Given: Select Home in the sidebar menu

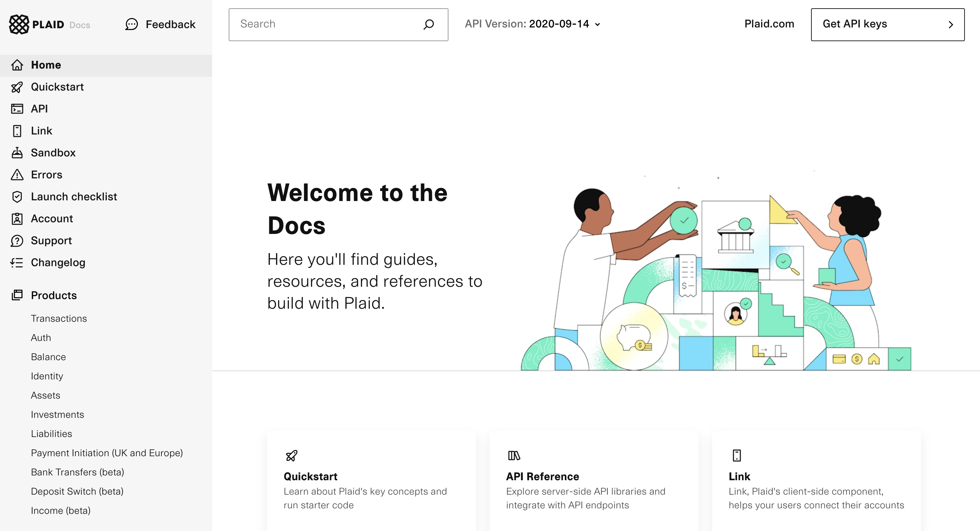Looking at the screenshot, I should pyautogui.click(x=46, y=65).
